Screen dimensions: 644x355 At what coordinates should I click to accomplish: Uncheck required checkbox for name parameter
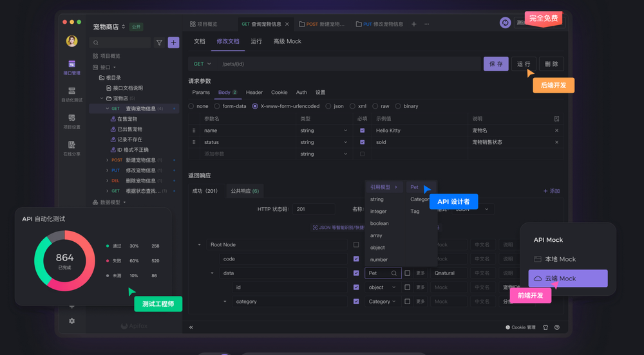[362, 131]
